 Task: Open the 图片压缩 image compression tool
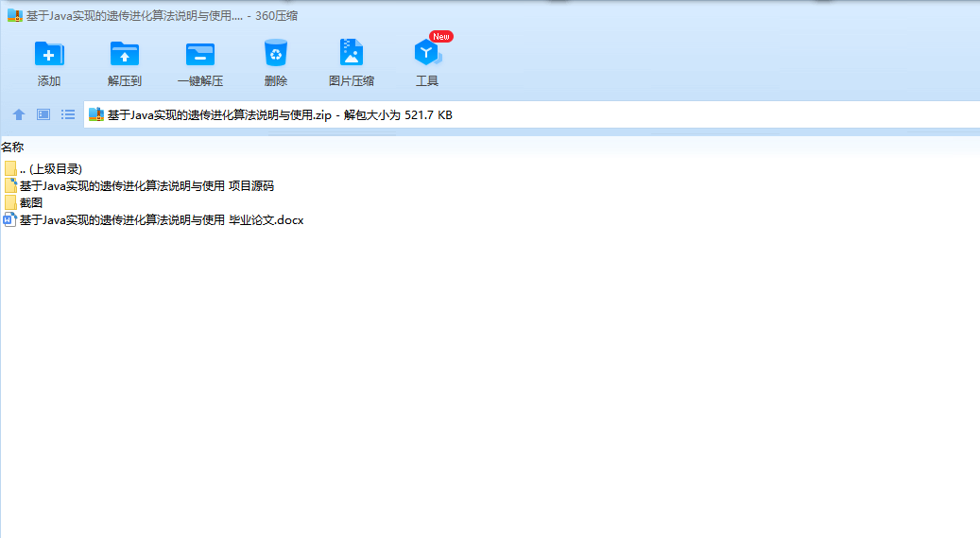pos(352,53)
